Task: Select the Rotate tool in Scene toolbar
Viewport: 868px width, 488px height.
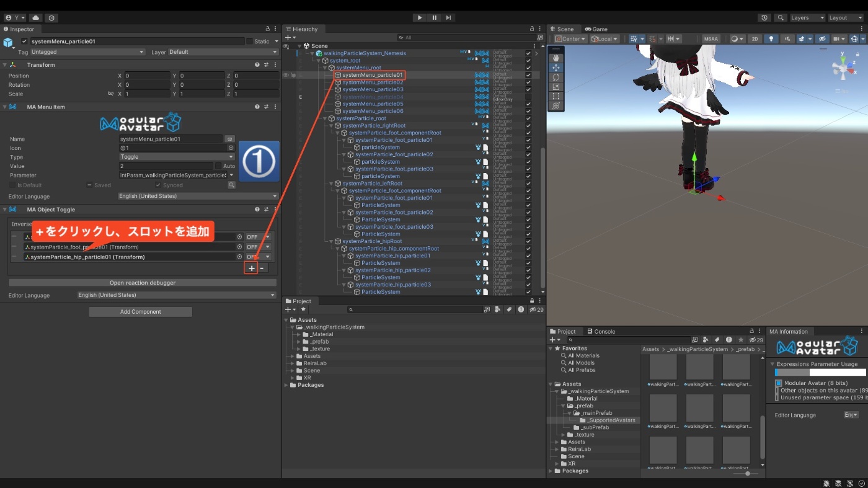Action: pos(556,78)
